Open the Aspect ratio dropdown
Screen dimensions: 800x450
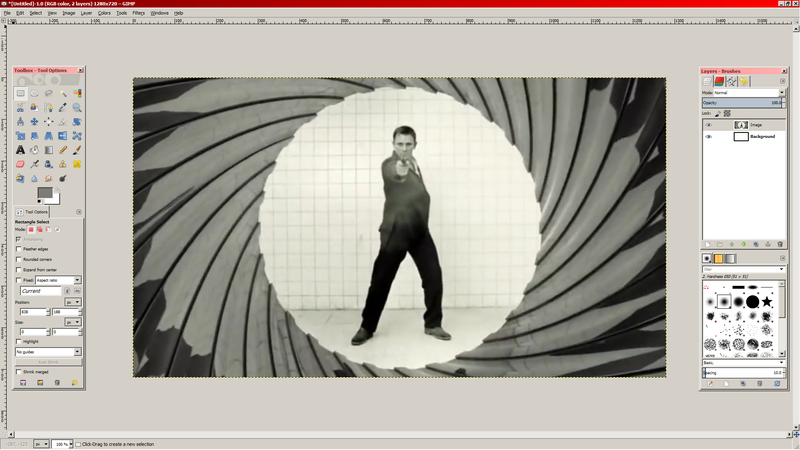[x=58, y=280]
